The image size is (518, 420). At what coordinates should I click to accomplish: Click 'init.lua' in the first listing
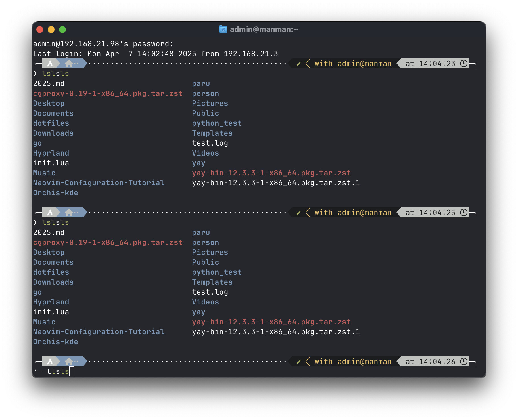51,163
